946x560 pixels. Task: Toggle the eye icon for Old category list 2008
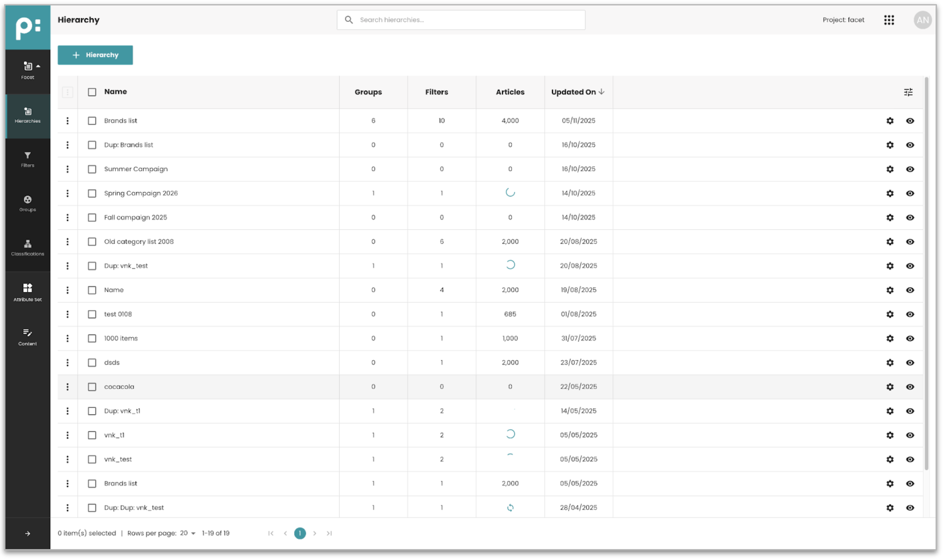tap(910, 242)
